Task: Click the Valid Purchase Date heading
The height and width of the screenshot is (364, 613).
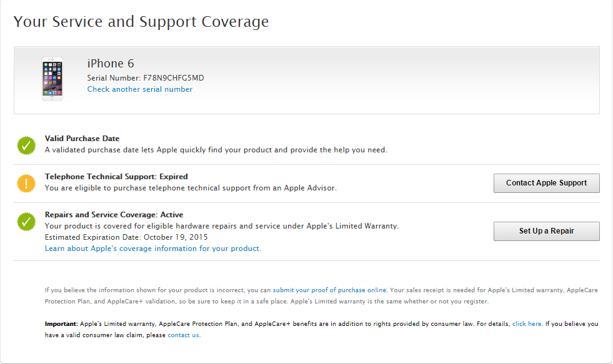Action: (x=82, y=139)
